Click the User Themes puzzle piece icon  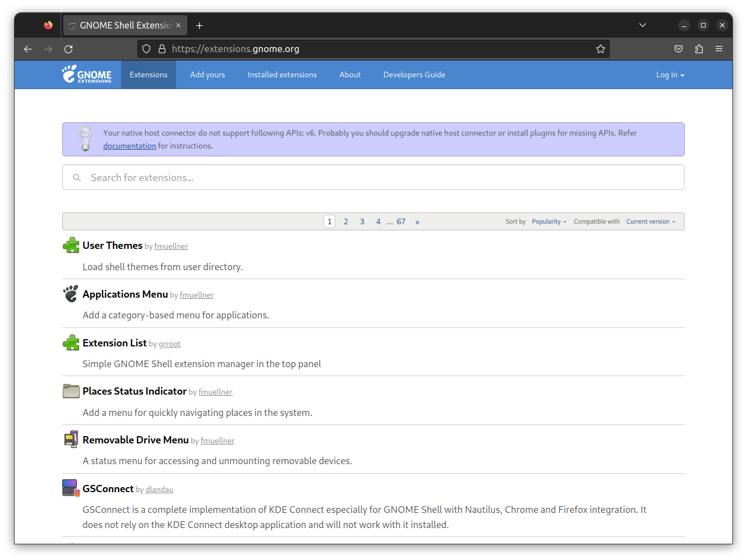point(71,246)
